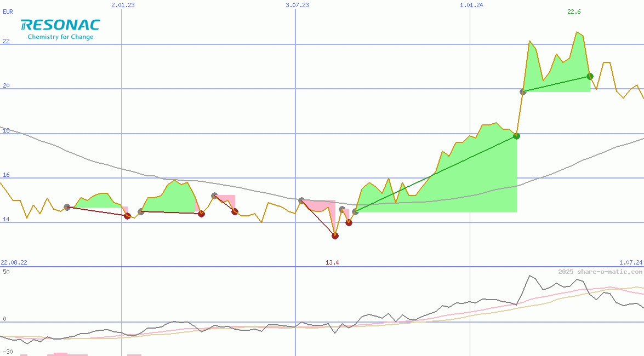
Task: Click the 50 indicator axis label
Action: [x=6, y=272]
